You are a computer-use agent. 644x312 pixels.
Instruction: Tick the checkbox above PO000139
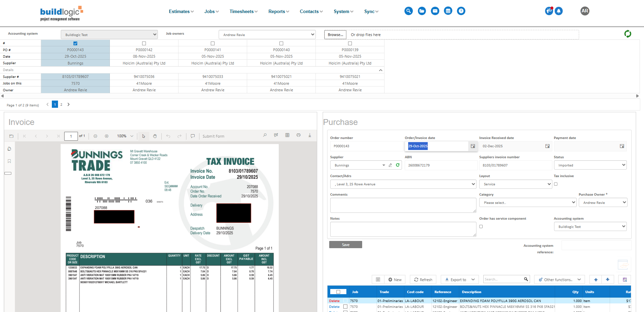(x=350, y=43)
